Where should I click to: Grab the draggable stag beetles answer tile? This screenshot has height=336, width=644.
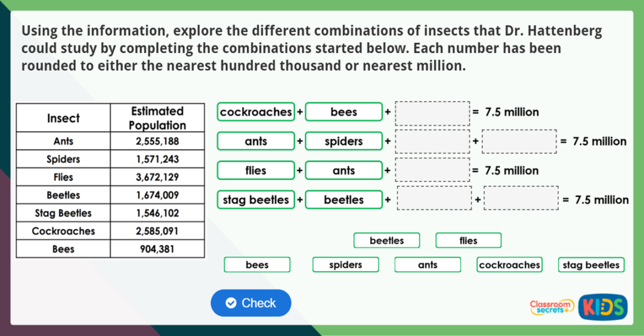pos(591,265)
